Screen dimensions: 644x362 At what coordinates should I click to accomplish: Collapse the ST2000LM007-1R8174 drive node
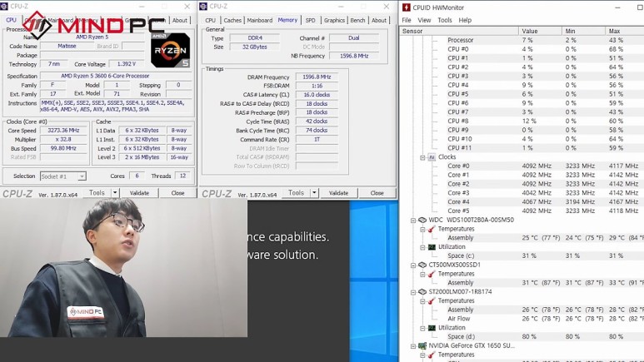point(413,292)
